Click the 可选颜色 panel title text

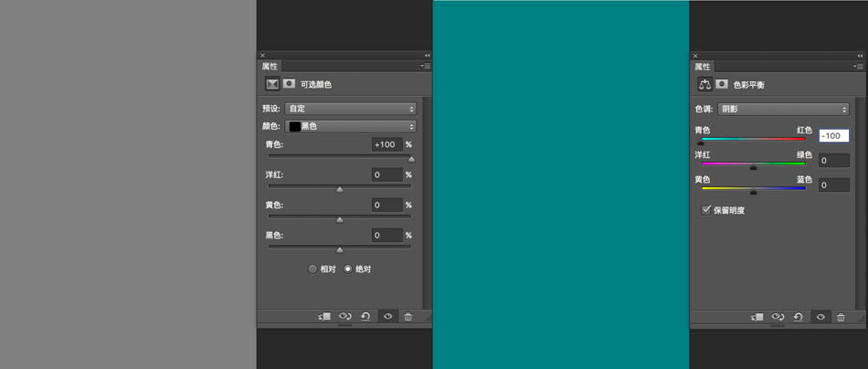click(316, 85)
